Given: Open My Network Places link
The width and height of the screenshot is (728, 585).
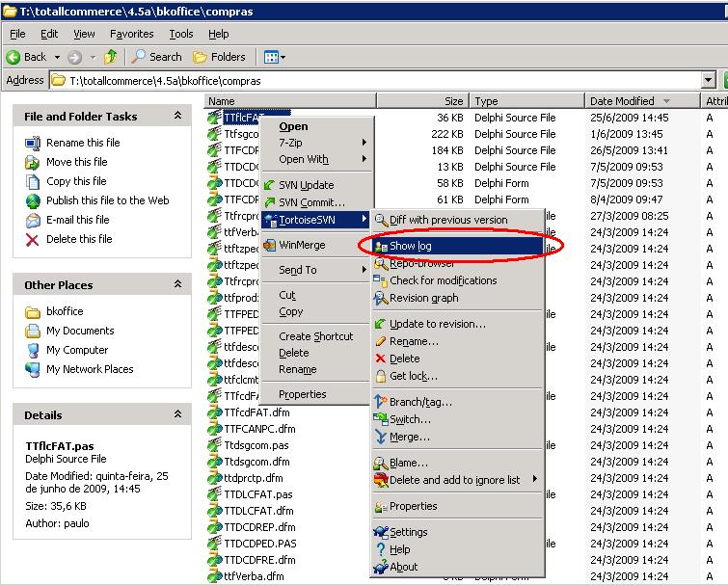Looking at the screenshot, I should 90,369.
